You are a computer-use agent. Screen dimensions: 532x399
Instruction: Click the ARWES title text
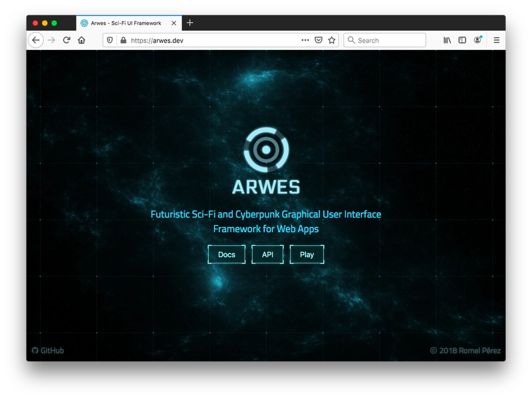267,187
